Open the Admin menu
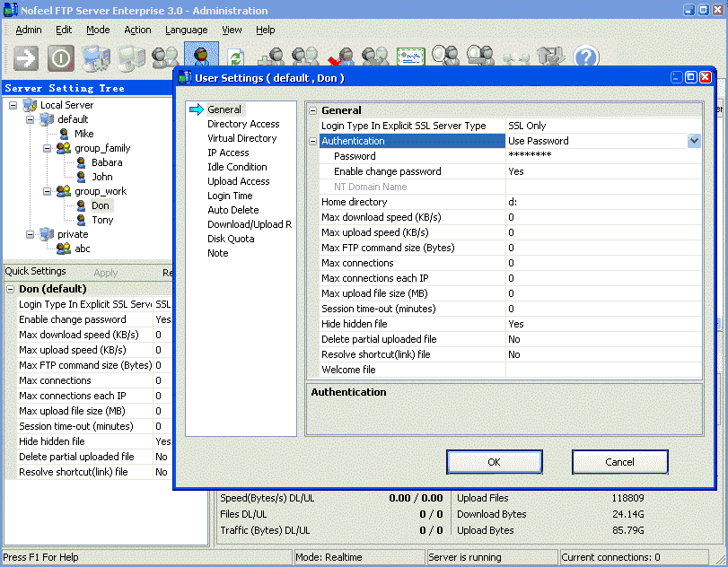This screenshot has height=567, width=728. click(29, 30)
